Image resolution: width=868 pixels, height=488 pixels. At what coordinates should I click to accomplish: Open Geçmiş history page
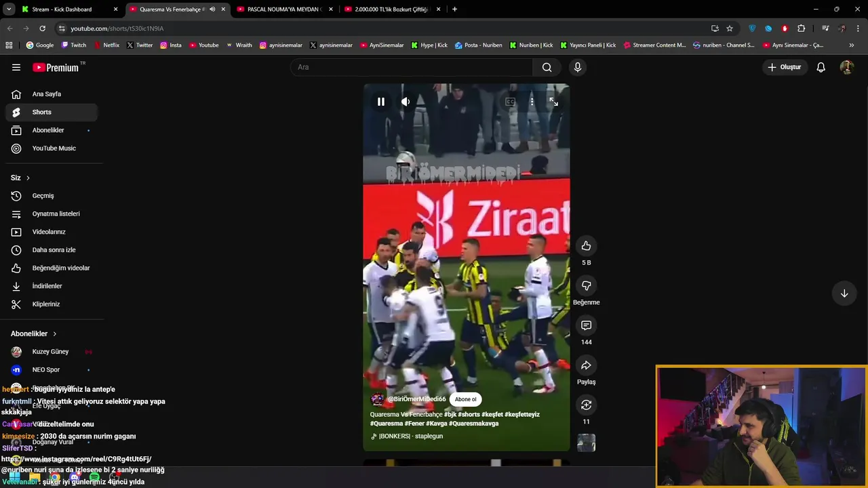(x=52, y=196)
